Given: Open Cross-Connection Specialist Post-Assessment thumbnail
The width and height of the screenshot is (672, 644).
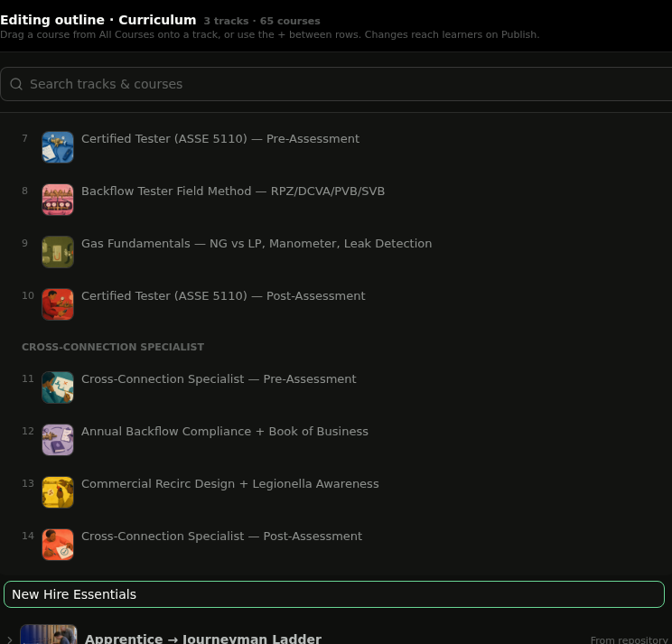Looking at the screenshot, I should click(x=58, y=545).
